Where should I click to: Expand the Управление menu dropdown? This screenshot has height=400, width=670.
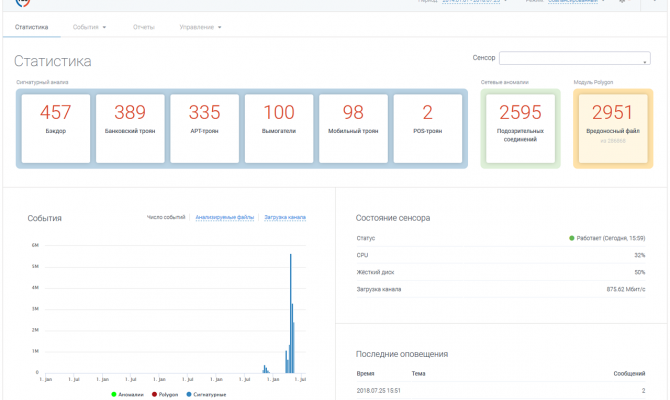point(200,26)
